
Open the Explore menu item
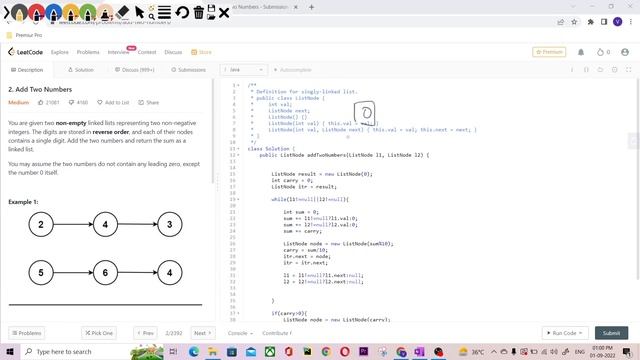60,52
